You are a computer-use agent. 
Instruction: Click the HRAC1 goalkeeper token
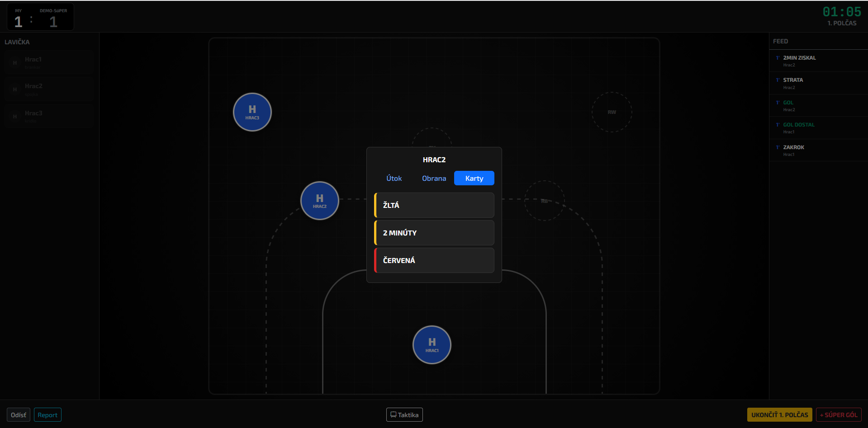click(x=432, y=345)
